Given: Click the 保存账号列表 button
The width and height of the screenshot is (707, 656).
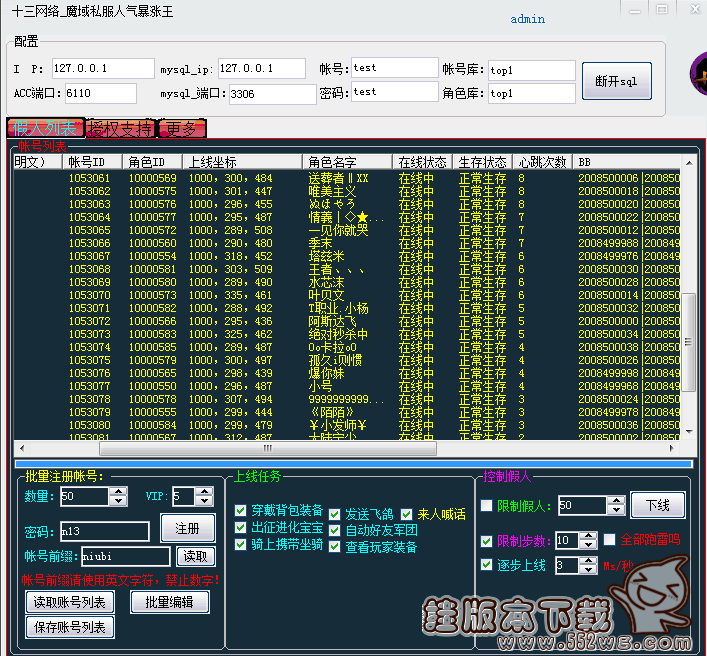Looking at the screenshot, I should 70,627.
